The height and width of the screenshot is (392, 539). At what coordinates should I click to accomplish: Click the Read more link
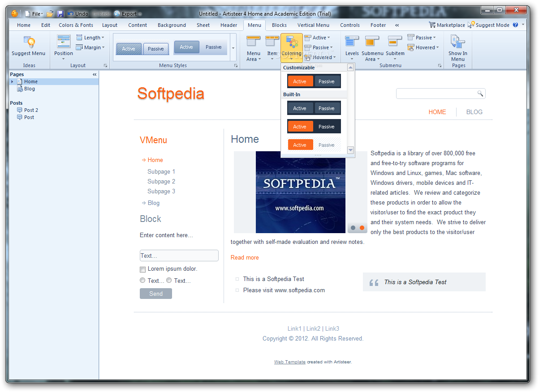point(245,257)
